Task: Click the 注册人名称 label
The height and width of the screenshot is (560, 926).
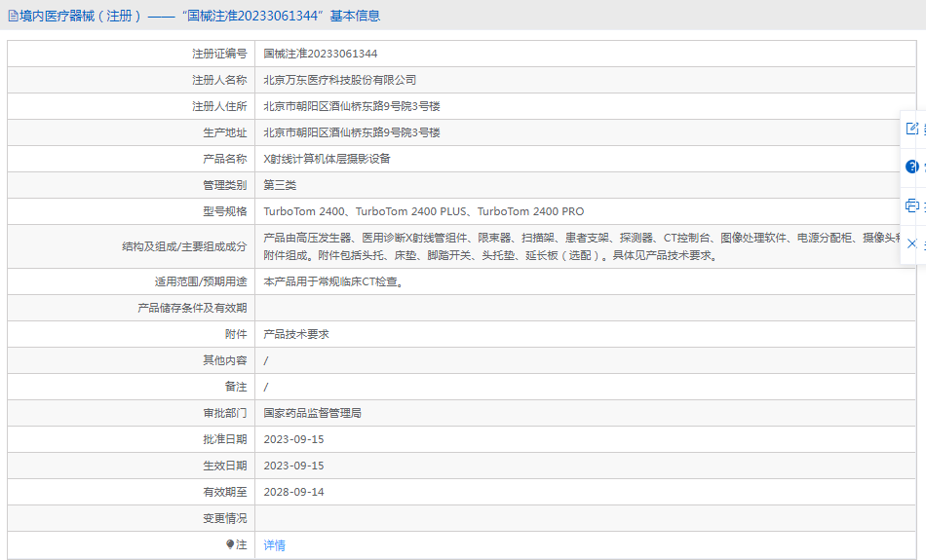Action: tap(219, 80)
